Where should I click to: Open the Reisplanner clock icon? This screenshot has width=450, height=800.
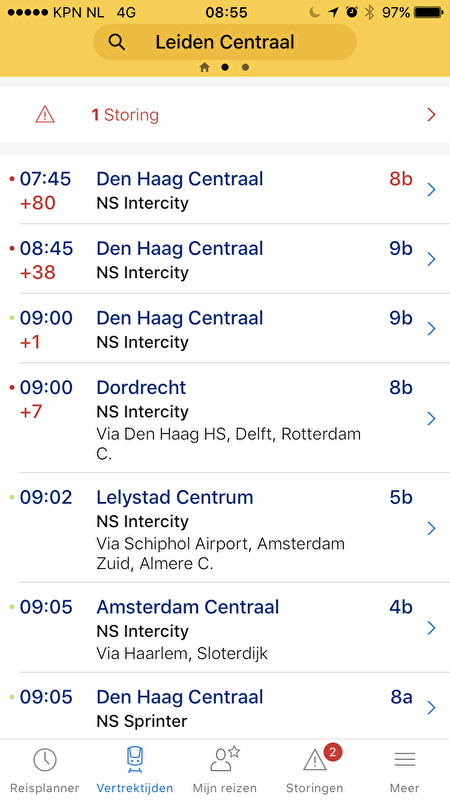tap(45, 760)
